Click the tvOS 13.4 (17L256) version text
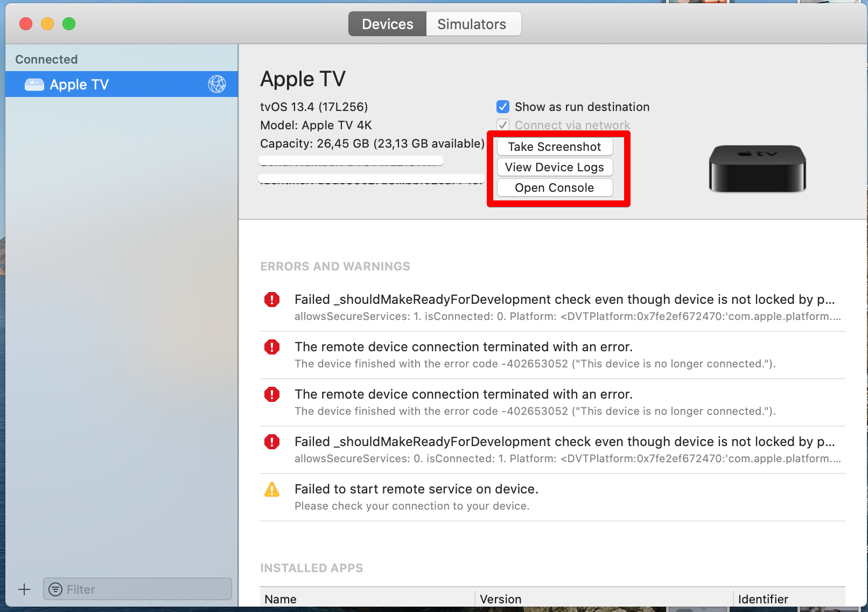The image size is (868, 612). point(314,107)
